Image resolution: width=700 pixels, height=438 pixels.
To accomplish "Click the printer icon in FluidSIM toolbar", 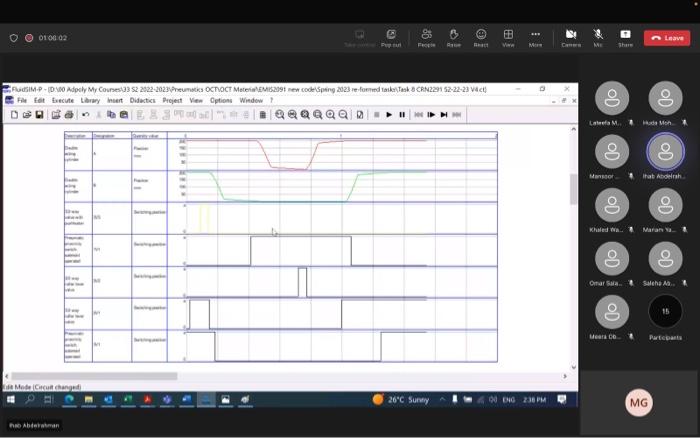I will coord(69,115).
